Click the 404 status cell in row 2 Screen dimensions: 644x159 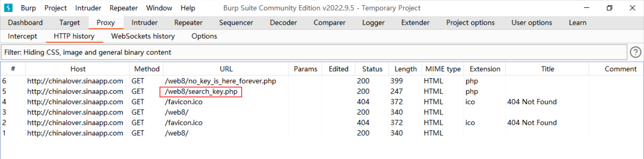(x=363, y=123)
